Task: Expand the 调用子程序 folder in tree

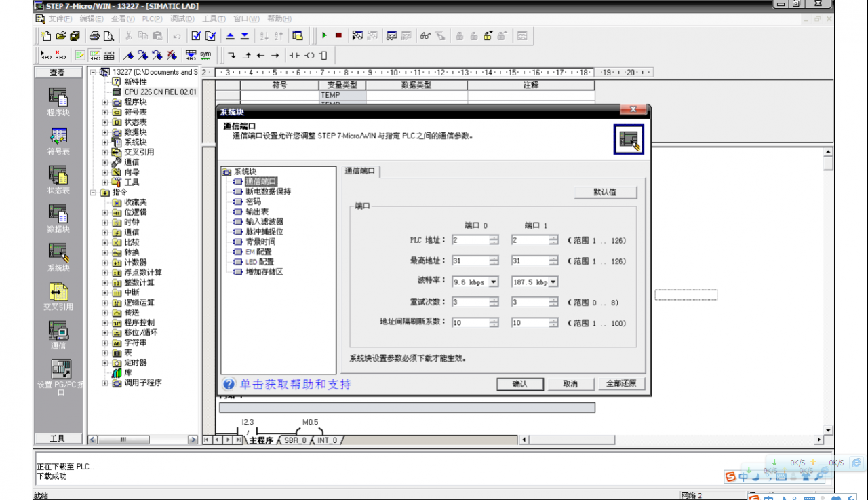Action: point(105,383)
